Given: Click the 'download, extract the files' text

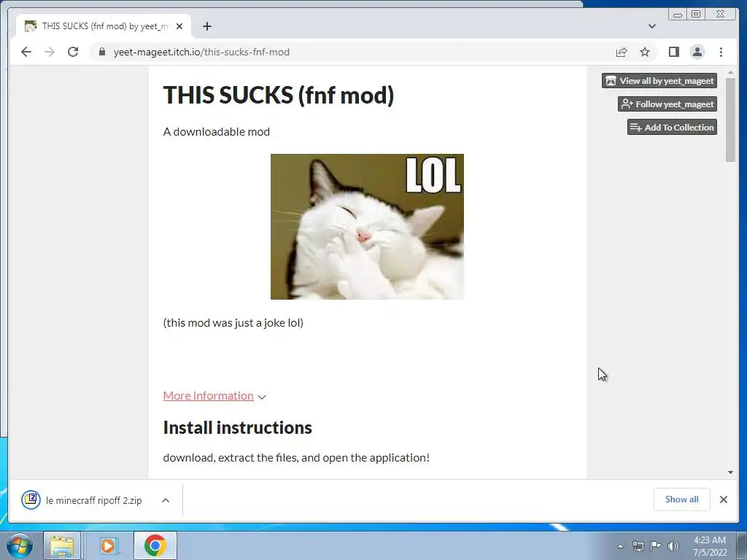Looking at the screenshot, I should pos(296,458).
